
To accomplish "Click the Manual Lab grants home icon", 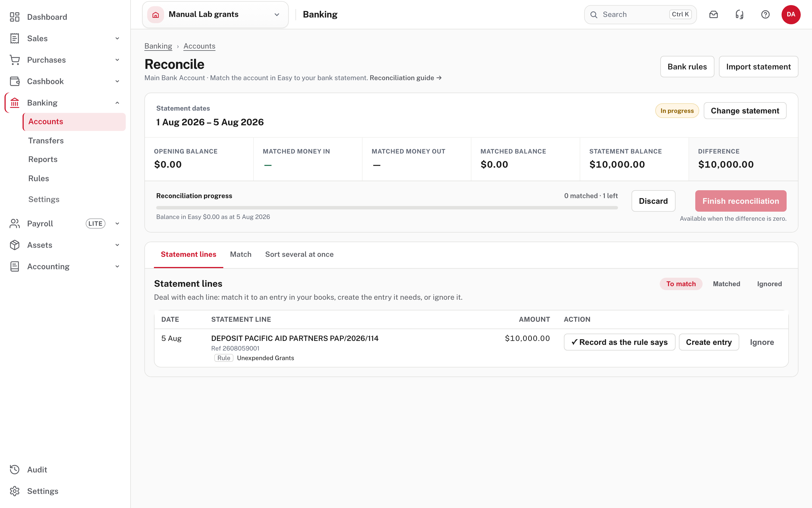I will pos(156,14).
